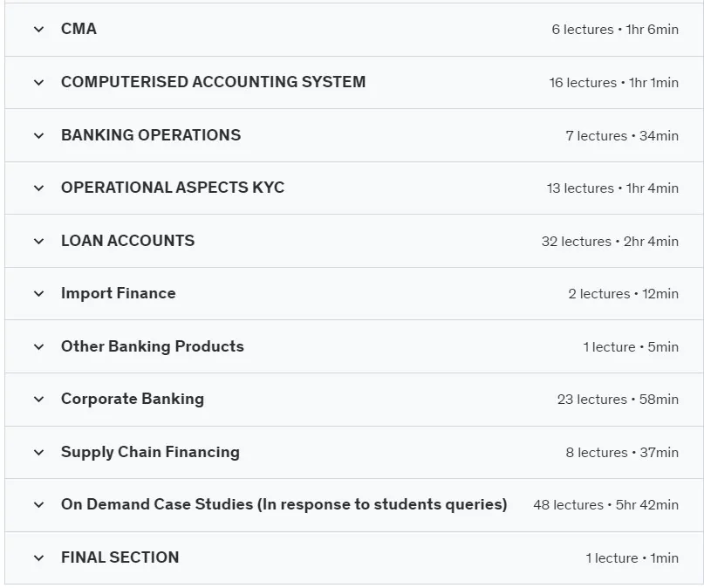The image size is (704, 588).
Task: Click '32 lectures • 2hr 4min' summary
Action: pyautogui.click(x=610, y=242)
